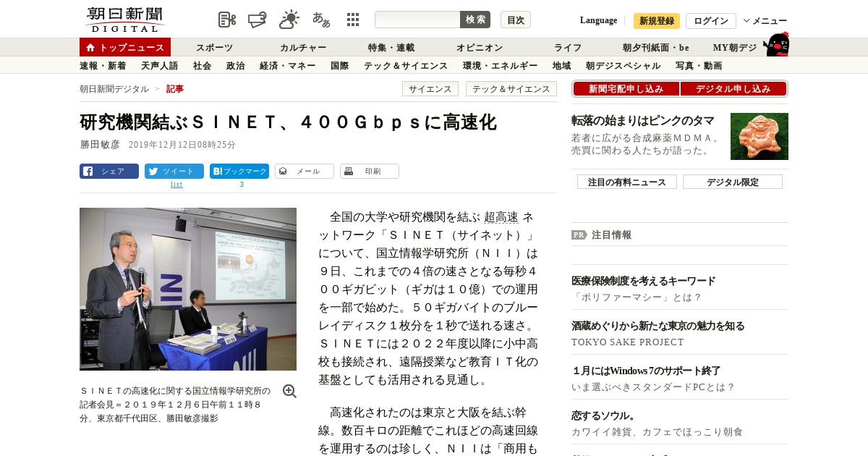Viewport: 868px width, 456px height.
Task: Open the 転落の始まりはピンクのタマ headline
Action: pos(643,120)
